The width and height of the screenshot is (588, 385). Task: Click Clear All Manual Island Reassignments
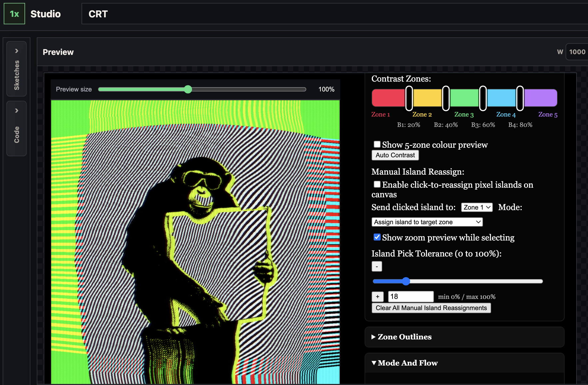tap(431, 308)
